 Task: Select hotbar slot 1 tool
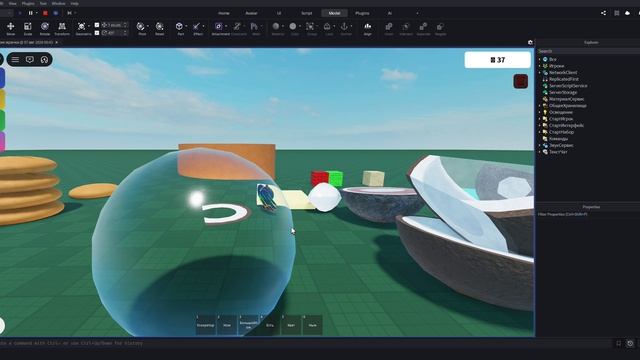pos(205,325)
